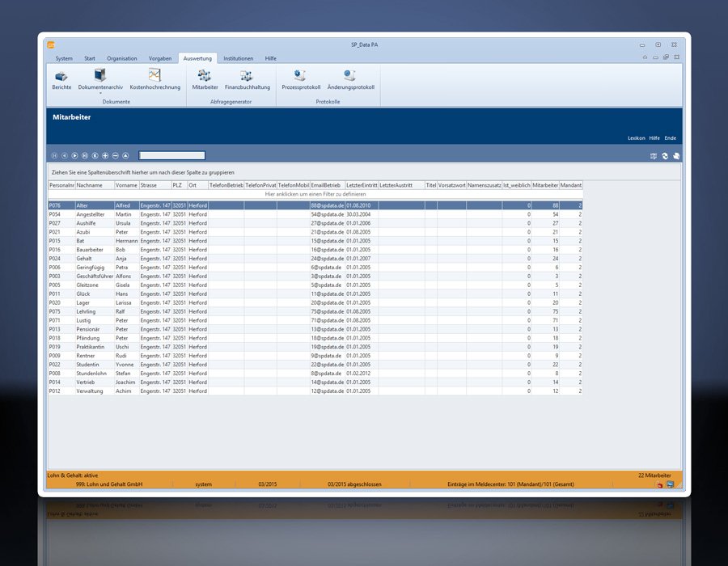Click the red status bar icon
This screenshot has height=566, width=728.
click(659, 485)
